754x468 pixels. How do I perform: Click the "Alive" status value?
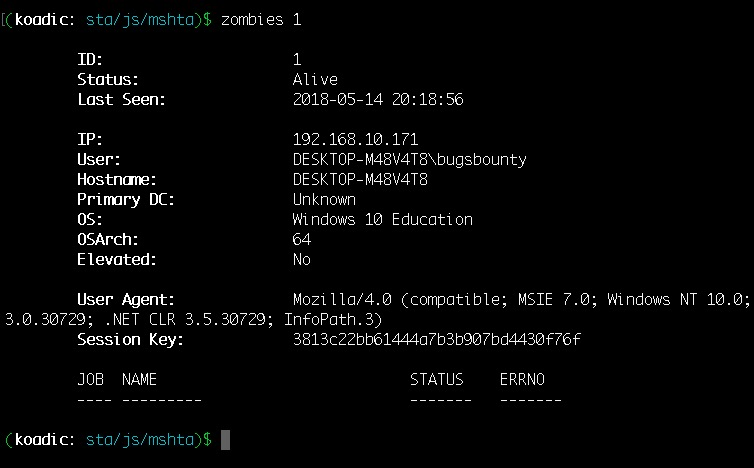pyautogui.click(x=315, y=80)
